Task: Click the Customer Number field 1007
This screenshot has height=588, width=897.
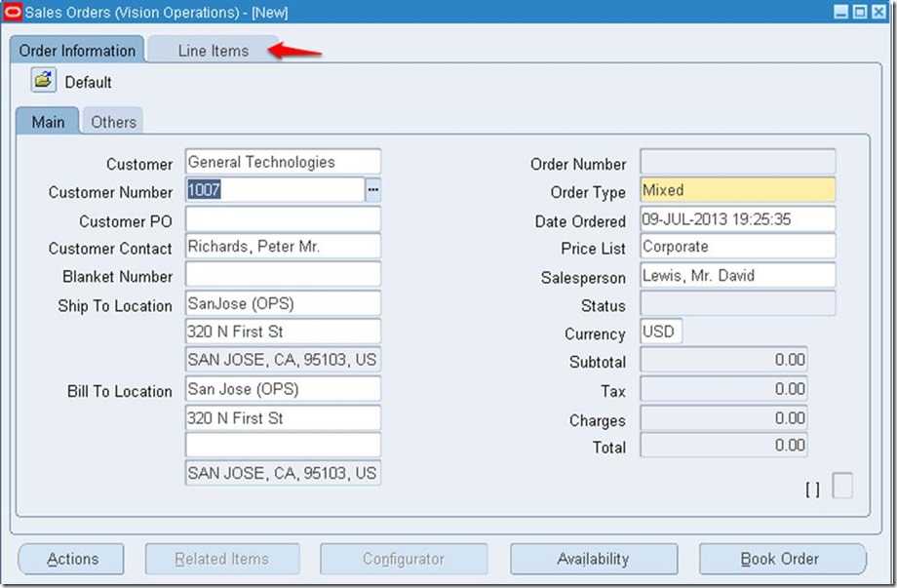Action: click(x=275, y=190)
